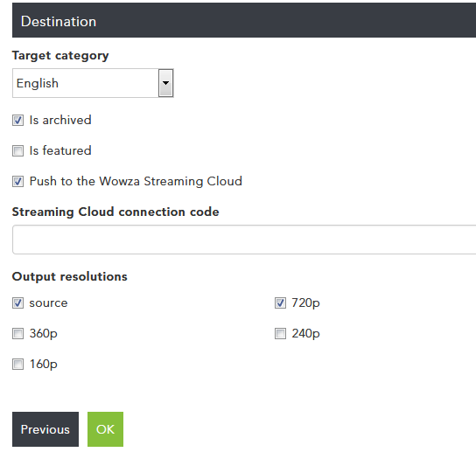Click the 'Is featured' label text
476x459 pixels.
[x=60, y=150]
